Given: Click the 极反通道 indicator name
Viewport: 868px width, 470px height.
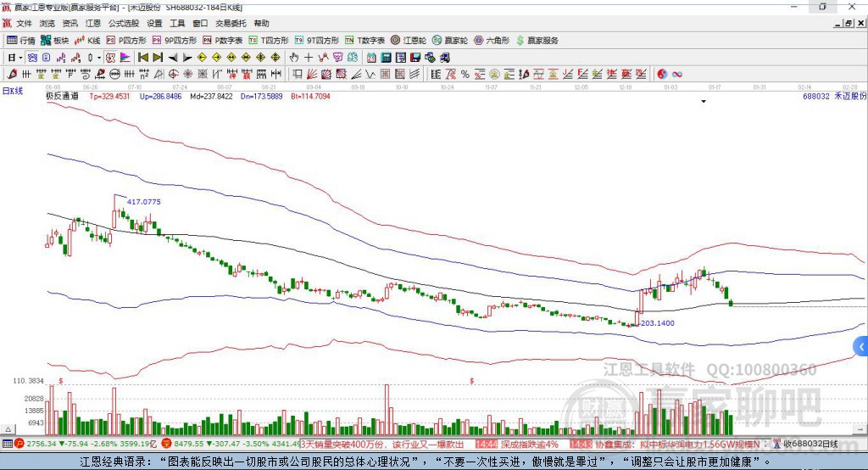Looking at the screenshot, I should [63, 96].
